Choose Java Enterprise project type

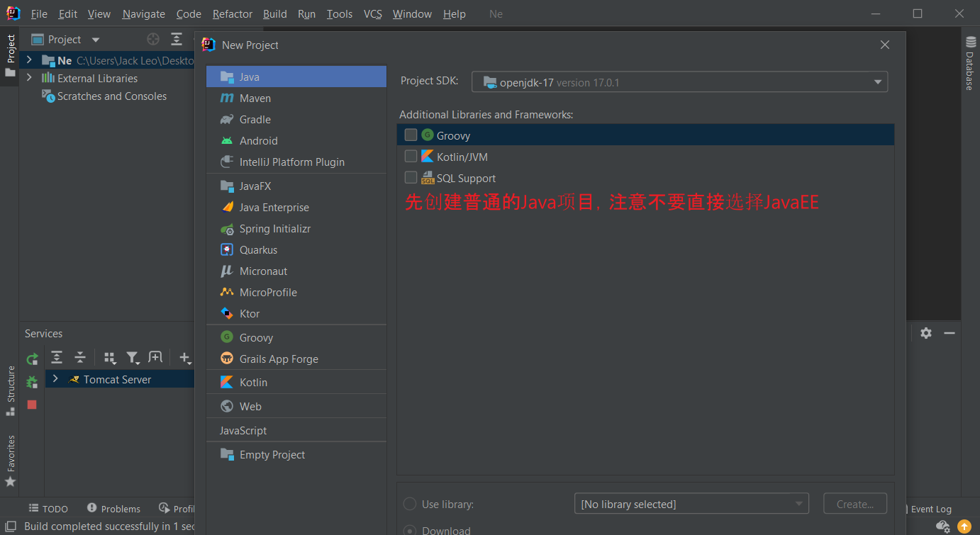[296, 207]
